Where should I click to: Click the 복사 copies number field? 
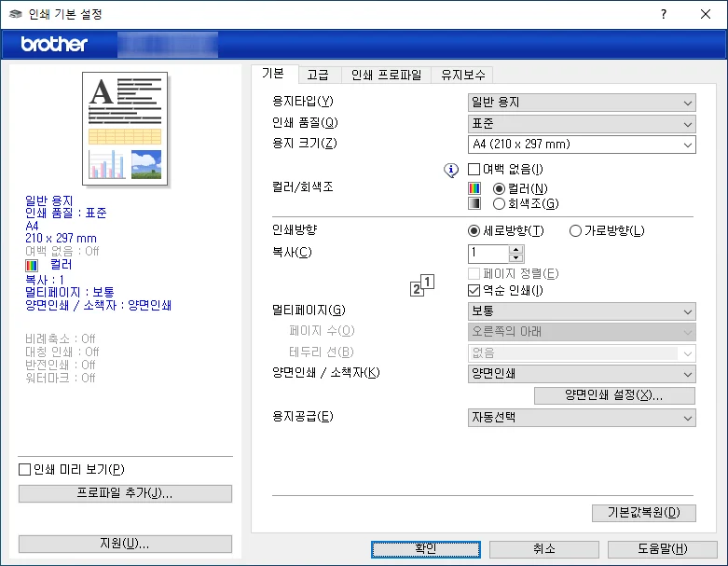tap(488, 254)
